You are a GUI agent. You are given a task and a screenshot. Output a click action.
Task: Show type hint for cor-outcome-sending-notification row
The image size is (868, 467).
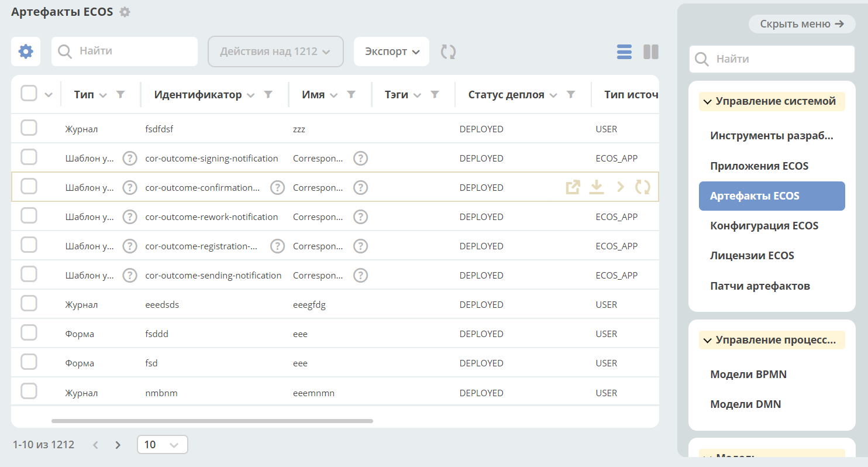[x=130, y=275]
